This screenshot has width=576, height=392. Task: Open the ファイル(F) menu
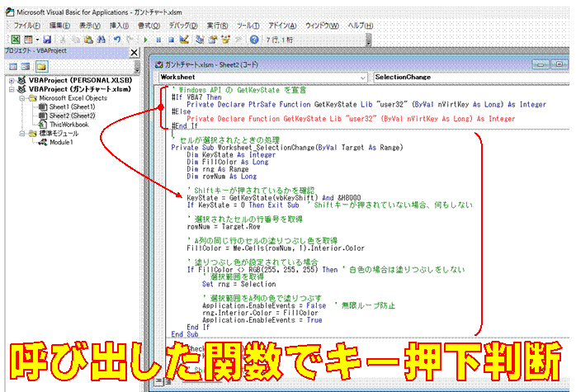pyautogui.click(x=26, y=26)
